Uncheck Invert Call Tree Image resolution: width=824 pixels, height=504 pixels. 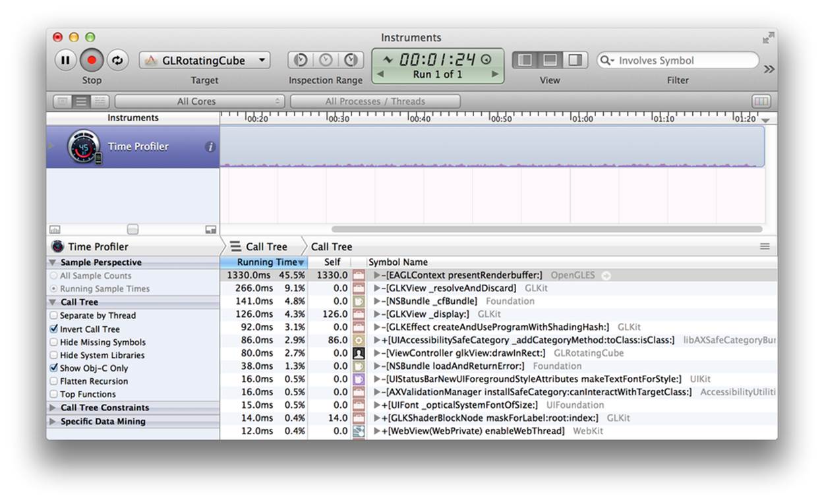coord(54,329)
